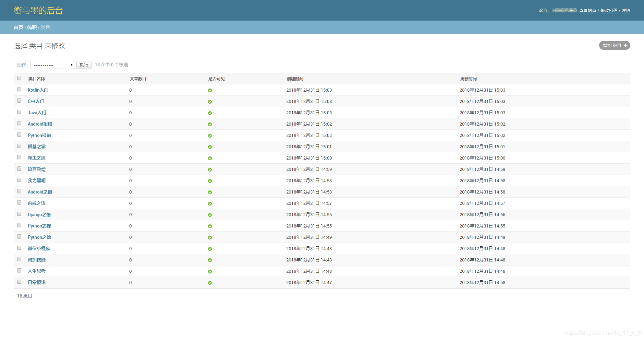Click green visible icon in Kotlin入门 row
Screen dimensions: 644x339
point(210,90)
